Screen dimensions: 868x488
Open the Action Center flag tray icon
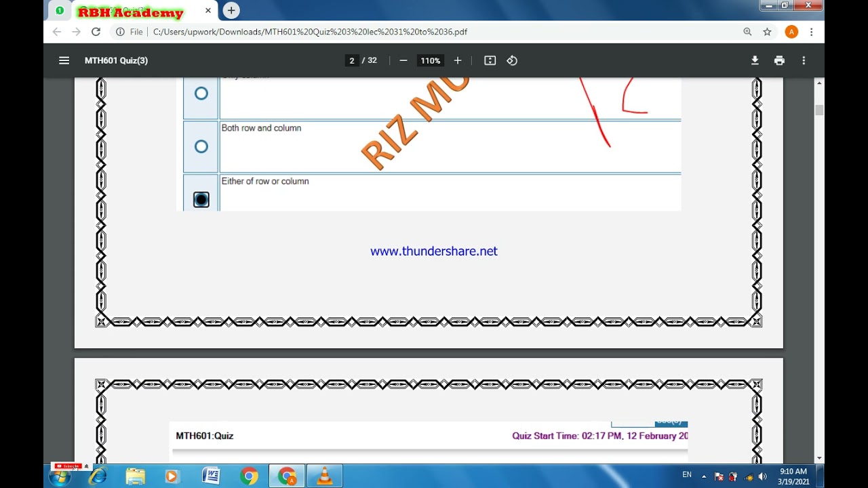pos(719,476)
